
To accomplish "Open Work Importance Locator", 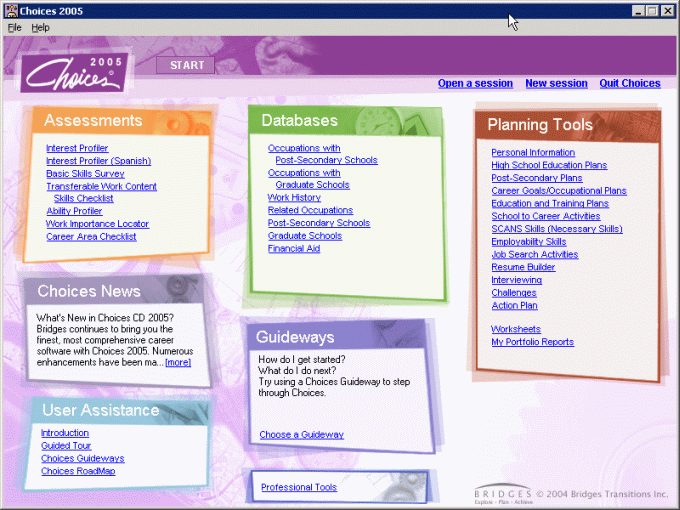I will coord(98,224).
